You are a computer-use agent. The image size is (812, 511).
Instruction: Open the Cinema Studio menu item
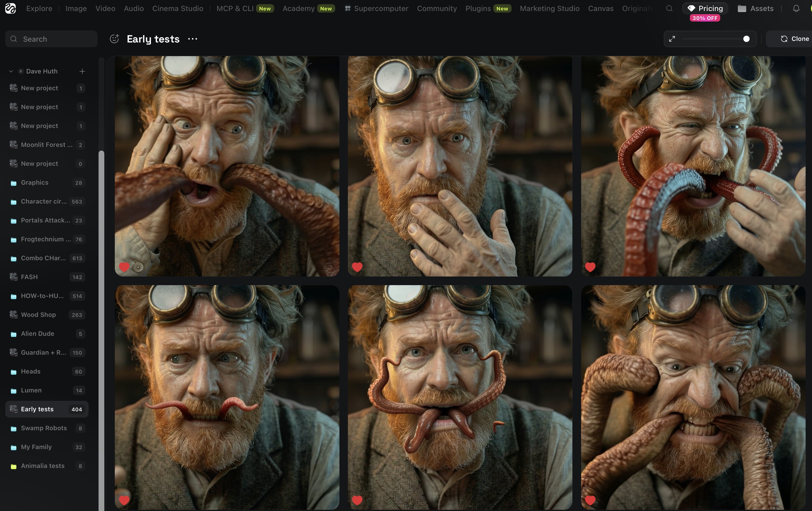[178, 8]
